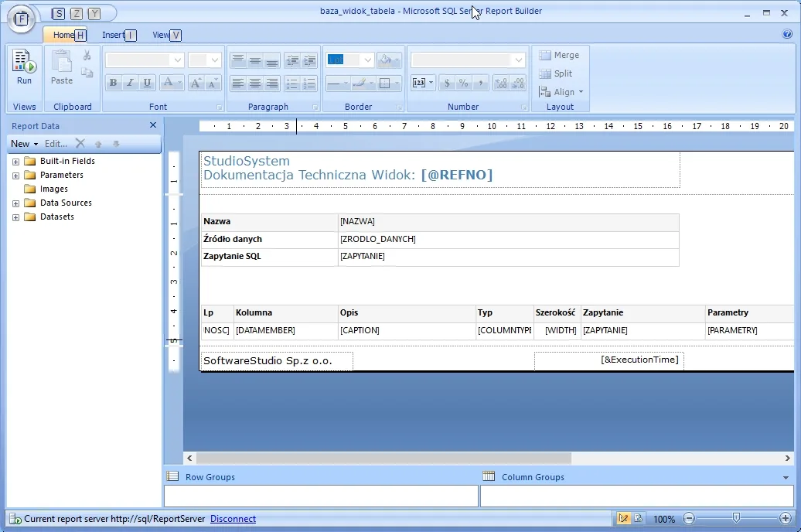
Task: Open the help question mark icon
Action: point(787,34)
